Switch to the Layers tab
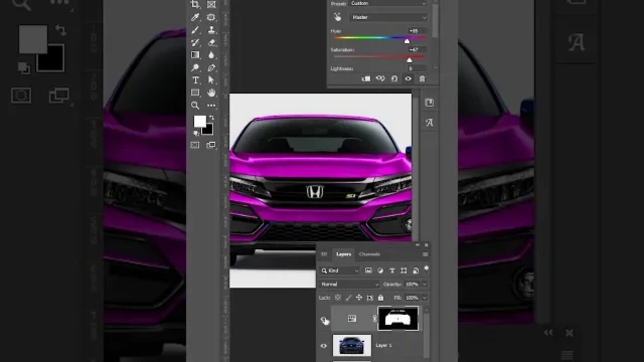This screenshot has width=644, height=362. pos(344,254)
